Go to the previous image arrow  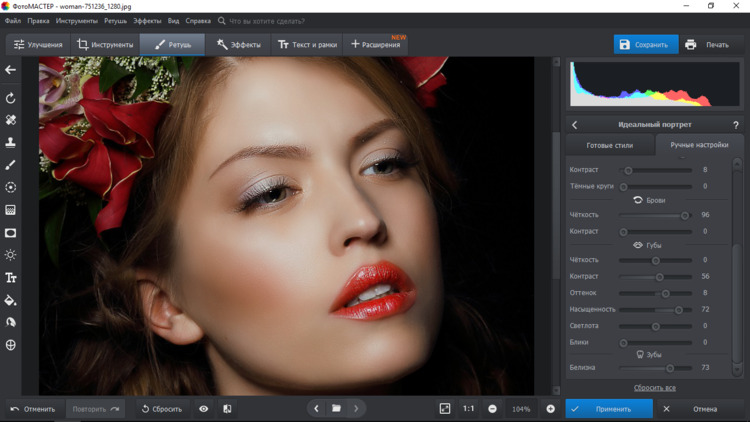[316, 409]
